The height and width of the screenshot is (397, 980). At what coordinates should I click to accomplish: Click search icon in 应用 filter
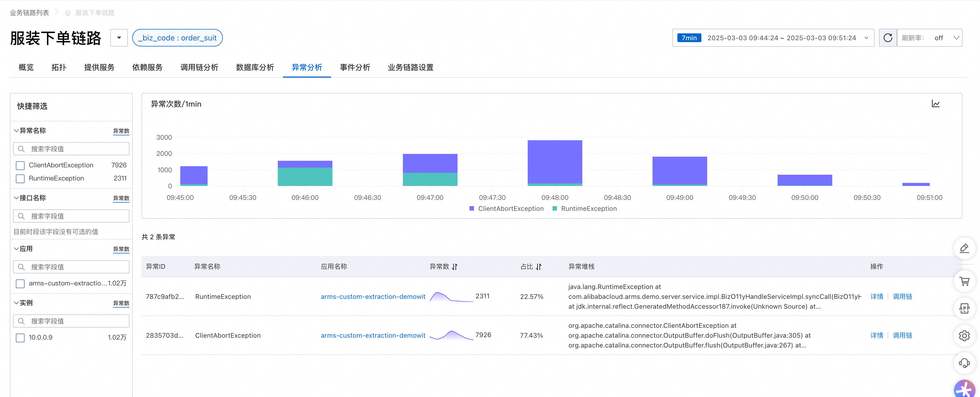coord(21,267)
